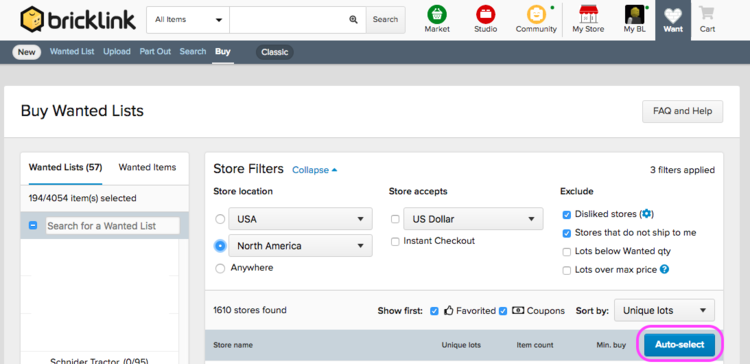This screenshot has height=364, width=750.
Task: Switch to New version toggle
Action: tap(26, 52)
